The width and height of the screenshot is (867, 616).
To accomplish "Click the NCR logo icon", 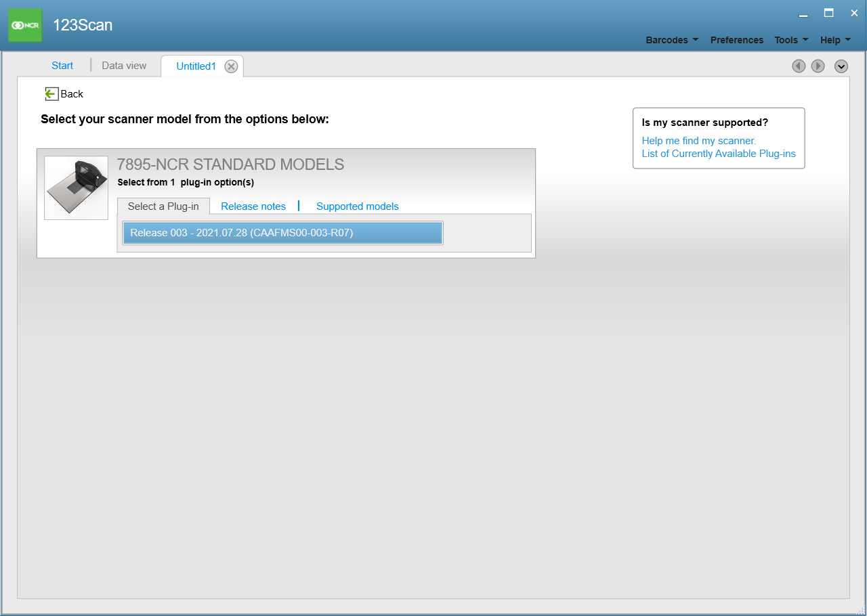I will pos(25,25).
